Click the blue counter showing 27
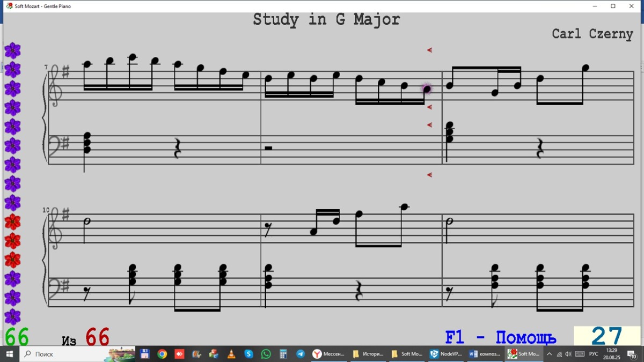 point(606,337)
